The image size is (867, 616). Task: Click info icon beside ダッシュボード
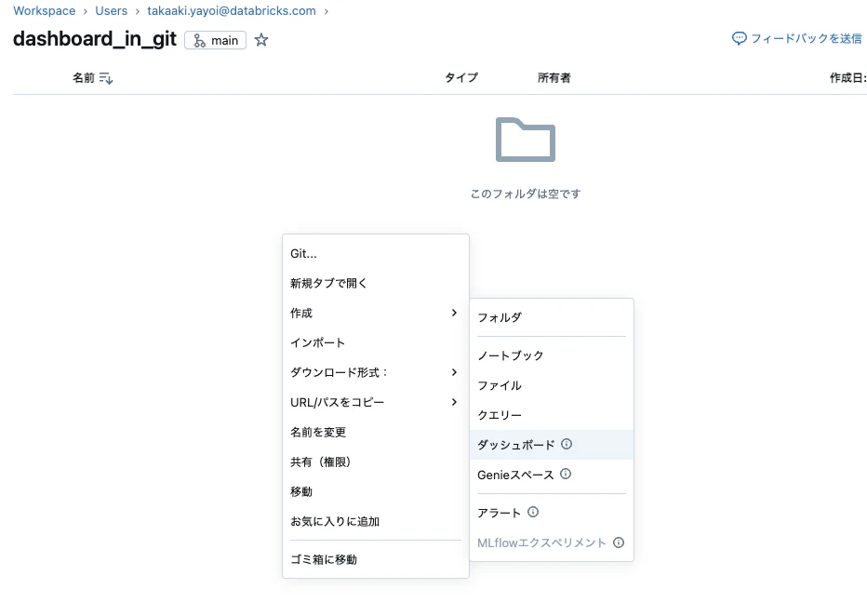coord(567,444)
